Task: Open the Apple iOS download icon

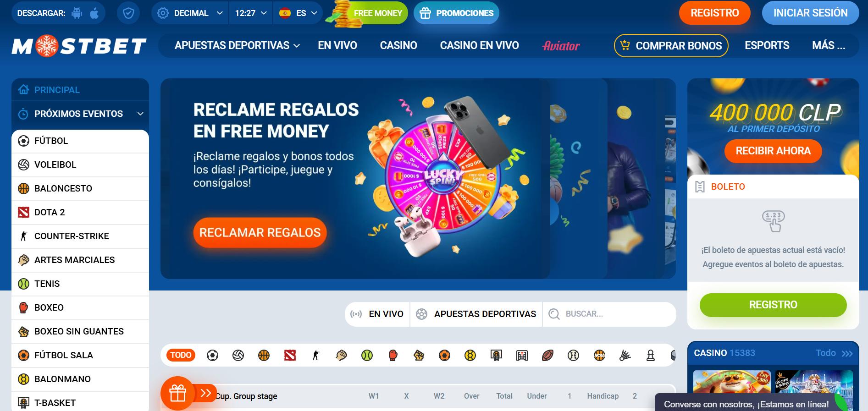Action: click(x=94, y=13)
